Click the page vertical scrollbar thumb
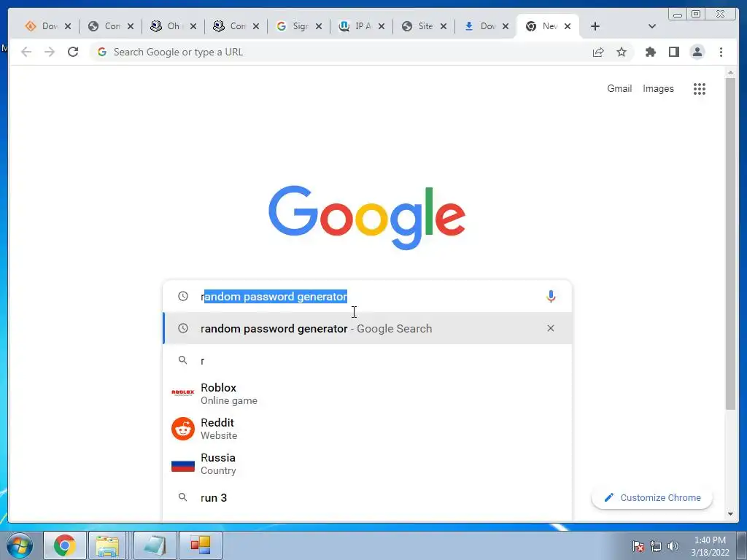The width and height of the screenshot is (747, 560). tap(730, 243)
